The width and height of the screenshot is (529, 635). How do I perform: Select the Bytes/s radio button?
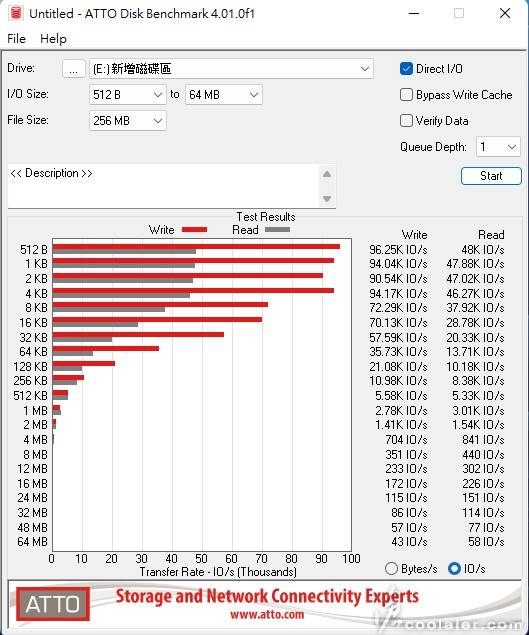click(391, 568)
